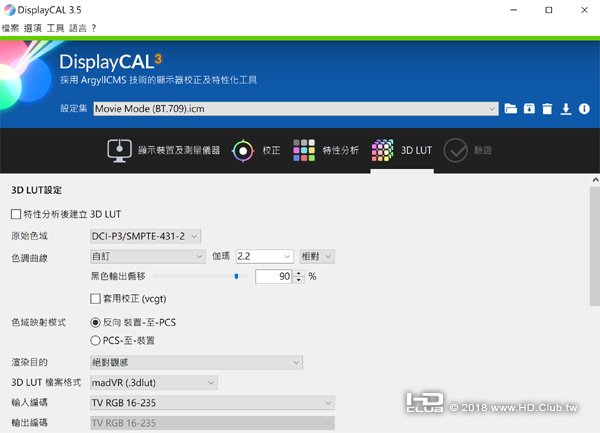Click the 3D LUT設定 heading text
Screen dimensions: 600x433
36,190
